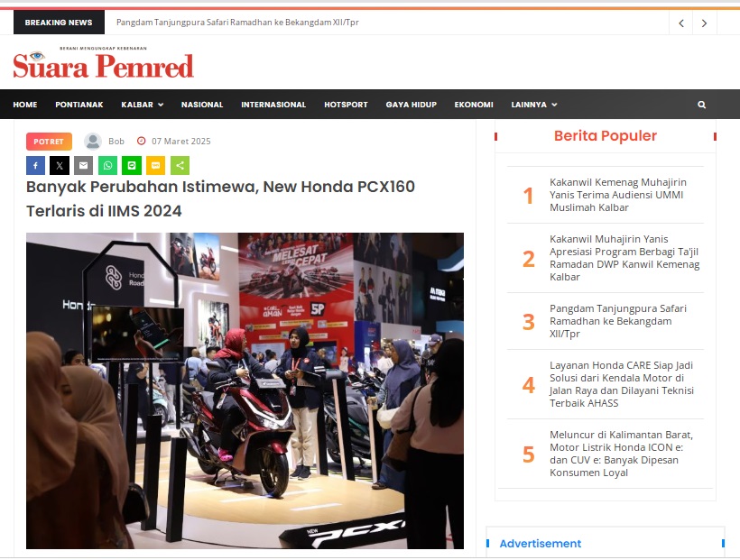
Task: Share article on X (Twitter)
Action: point(60,166)
